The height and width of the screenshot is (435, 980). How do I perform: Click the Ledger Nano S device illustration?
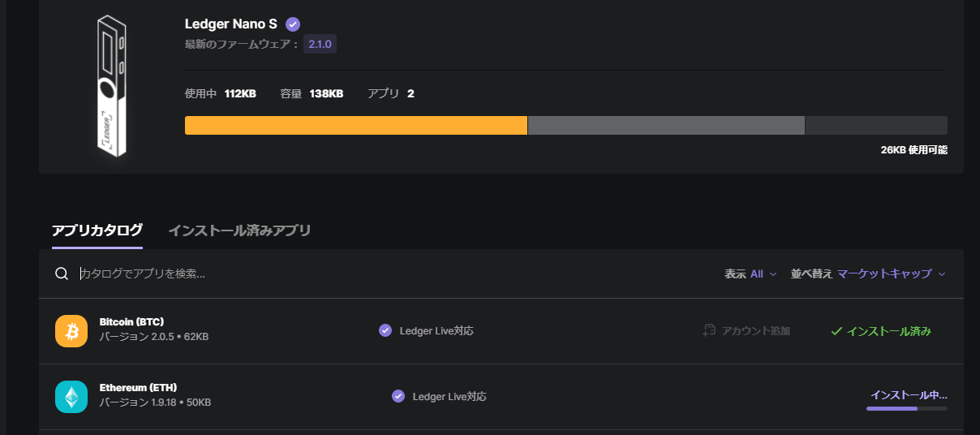[110, 87]
